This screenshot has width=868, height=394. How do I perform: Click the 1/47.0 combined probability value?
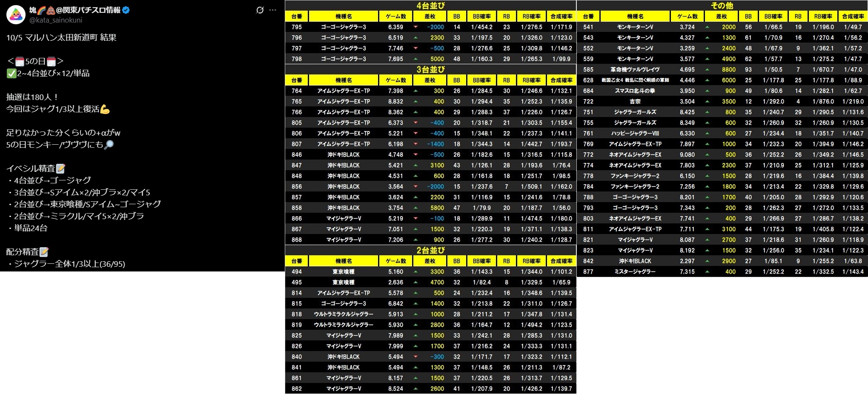[854, 69]
